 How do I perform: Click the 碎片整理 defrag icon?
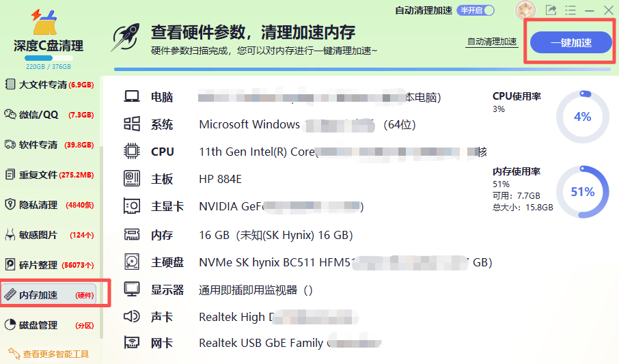pyautogui.click(x=10, y=264)
